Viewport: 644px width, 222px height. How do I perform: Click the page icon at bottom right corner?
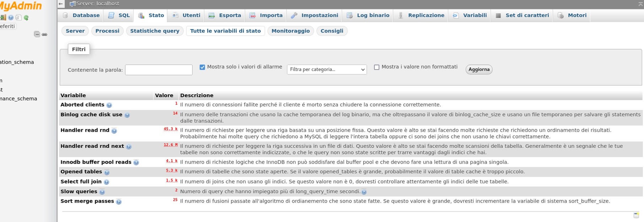click(x=636, y=215)
